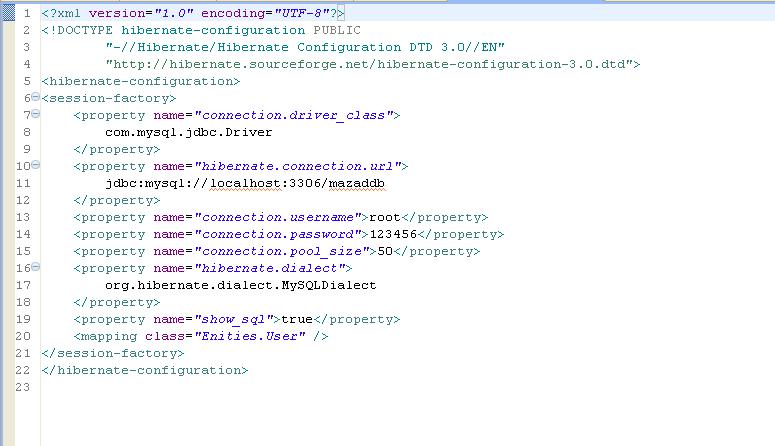Click the pool size value 50
Image resolution: width=775 pixels, height=446 pixels.
click(385, 251)
